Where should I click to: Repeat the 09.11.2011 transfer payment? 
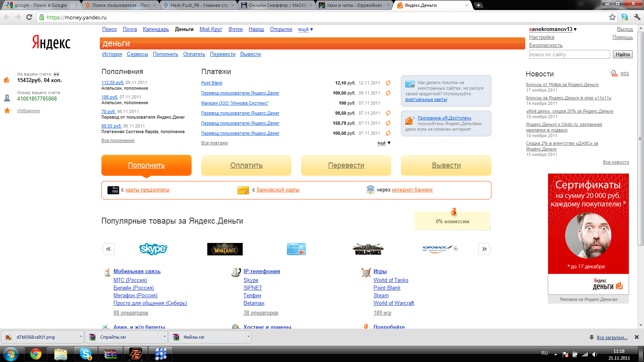point(388,93)
